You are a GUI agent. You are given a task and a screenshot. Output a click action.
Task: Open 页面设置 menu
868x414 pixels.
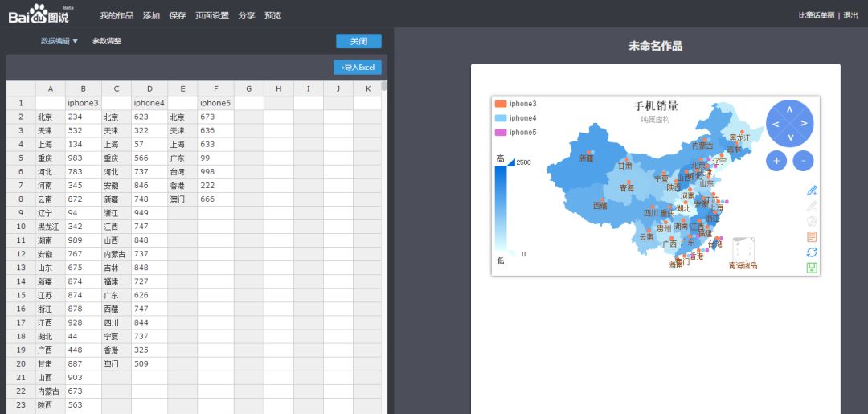click(212, 15)
